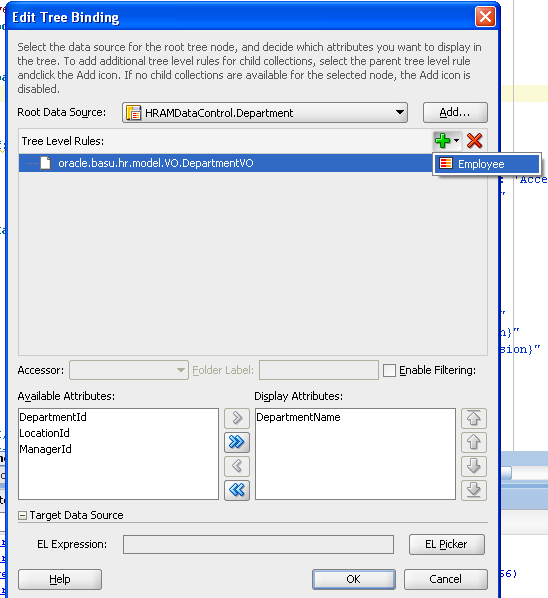Click the red X delete rule icon

coord(474,141)
